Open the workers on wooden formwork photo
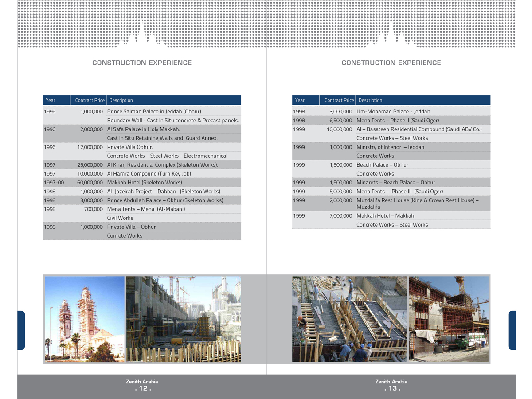 pyautogui.click(x=349, y=319)
